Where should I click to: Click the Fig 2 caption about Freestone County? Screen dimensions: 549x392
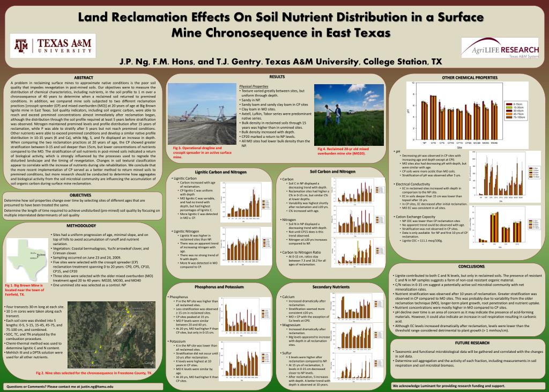click(94, 373)
